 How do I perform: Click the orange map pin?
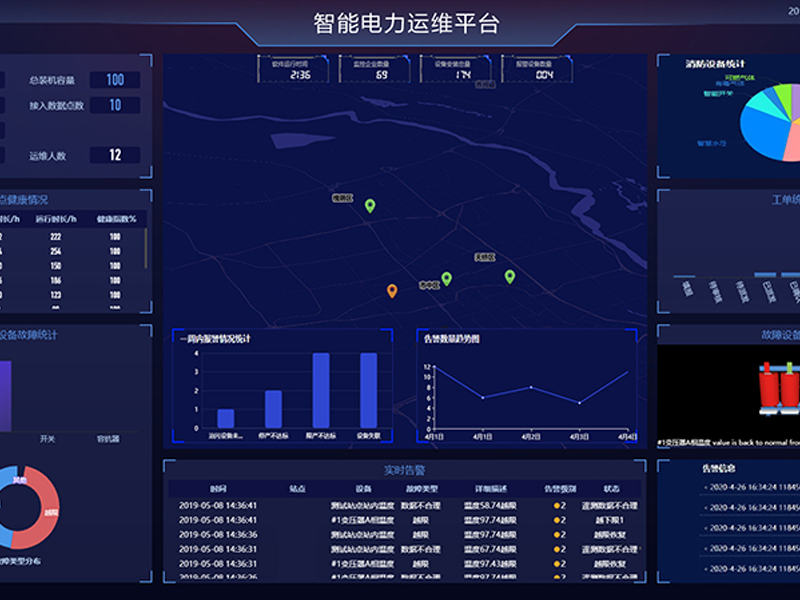click(x=392, y=291)
